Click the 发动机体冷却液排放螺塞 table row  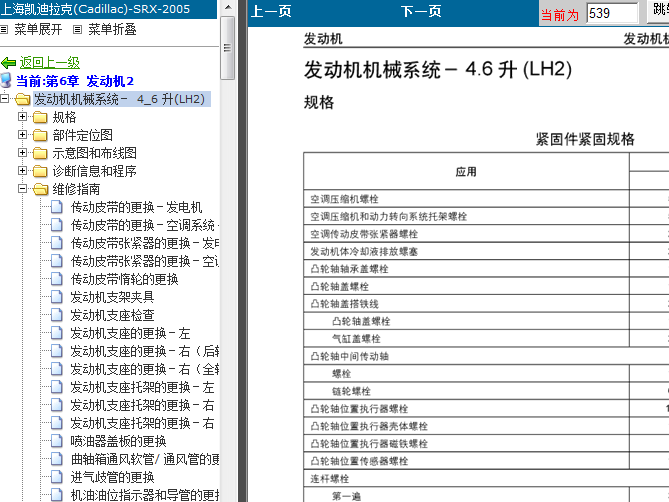[486, 251]
